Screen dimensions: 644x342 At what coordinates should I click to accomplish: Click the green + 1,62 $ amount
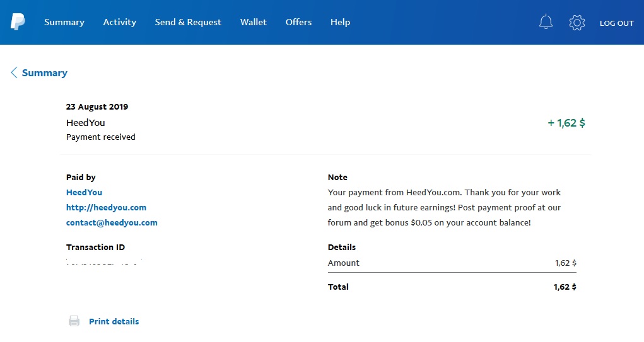pyautogui.click(x=566, y=123)
